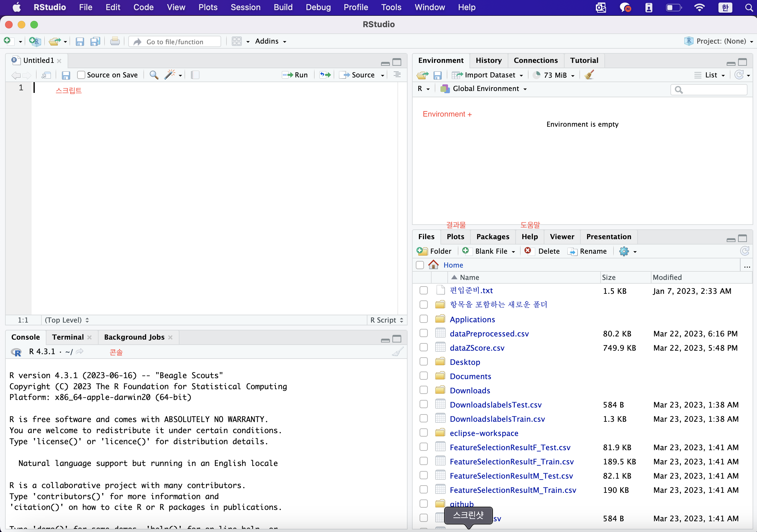Click the Refresh icon in Environment pane

point(739,75)
